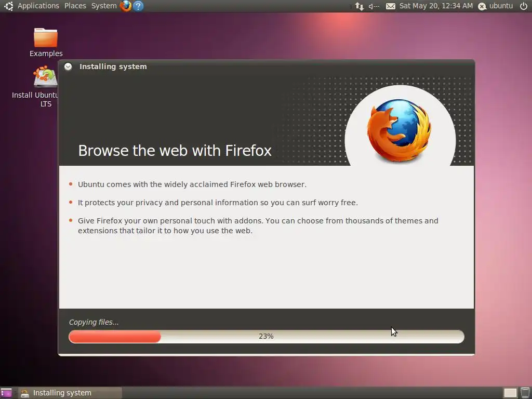
Task: Open the Help icon in top panel
Action: 138,6
